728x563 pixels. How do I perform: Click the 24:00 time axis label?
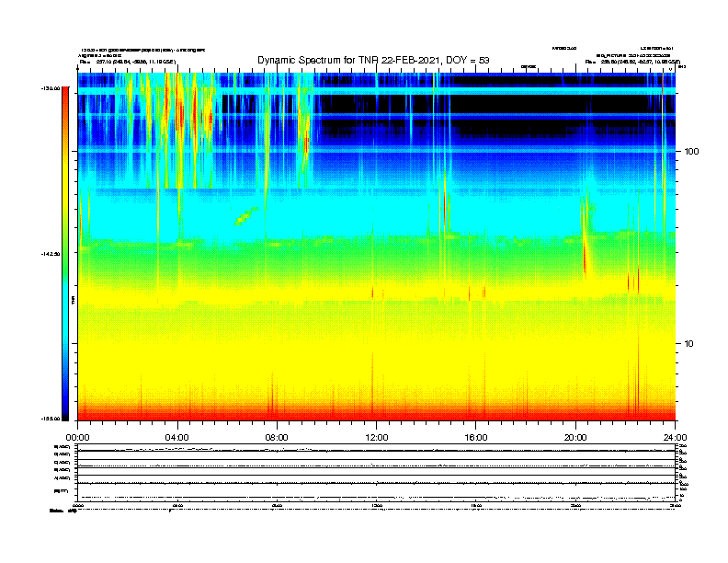[675, 438]
